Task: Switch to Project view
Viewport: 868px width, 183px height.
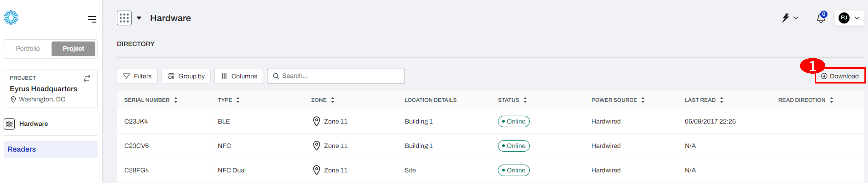Action: pyautogui.click(x=73, y=49)
